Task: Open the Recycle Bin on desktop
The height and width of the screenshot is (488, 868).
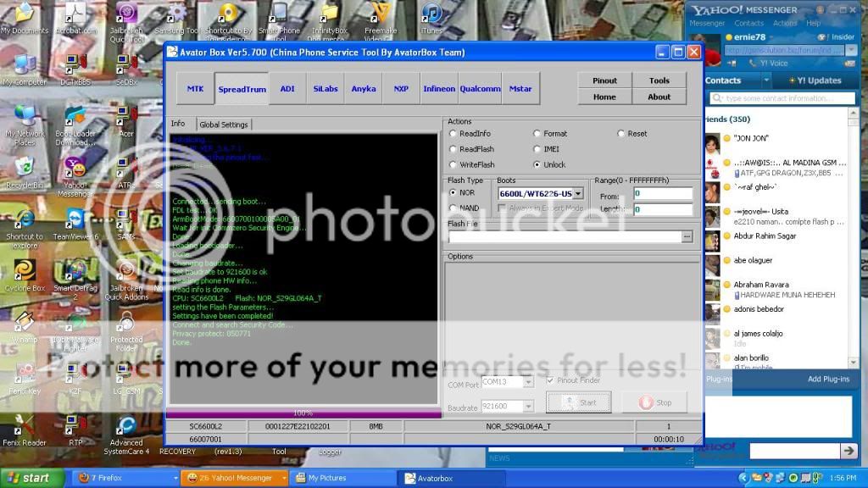Action: 25,166
